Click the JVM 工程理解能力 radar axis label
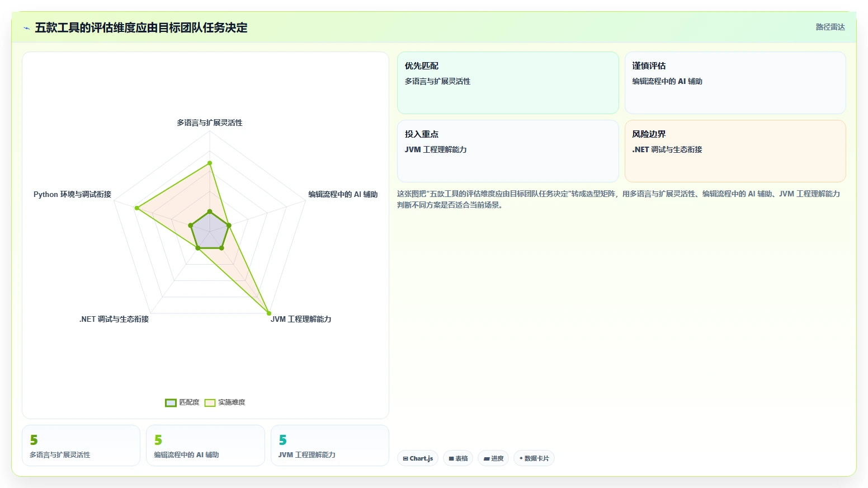The width and height of the screenshot is (868, 488). pyautogui.click(x=301, y=319)
